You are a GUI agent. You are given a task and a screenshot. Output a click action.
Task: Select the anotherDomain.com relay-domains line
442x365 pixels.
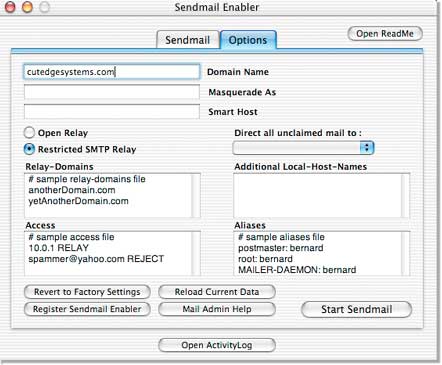(x=72, y=190)
